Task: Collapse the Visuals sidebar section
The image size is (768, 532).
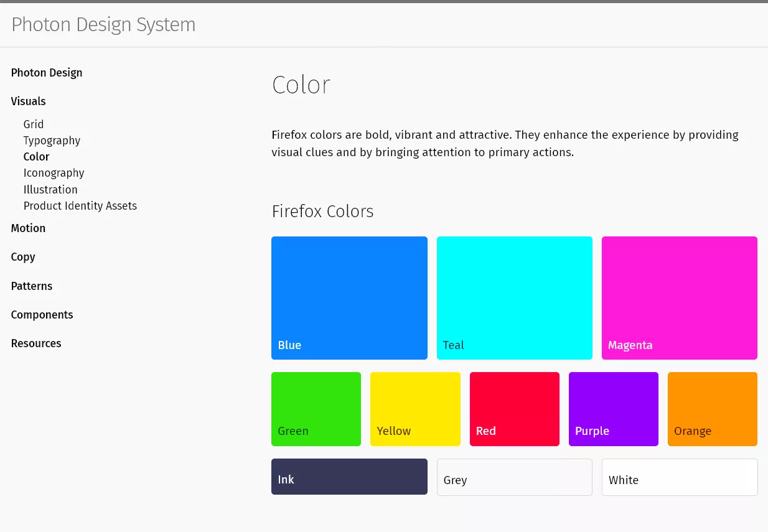Action: coord(29,101)
